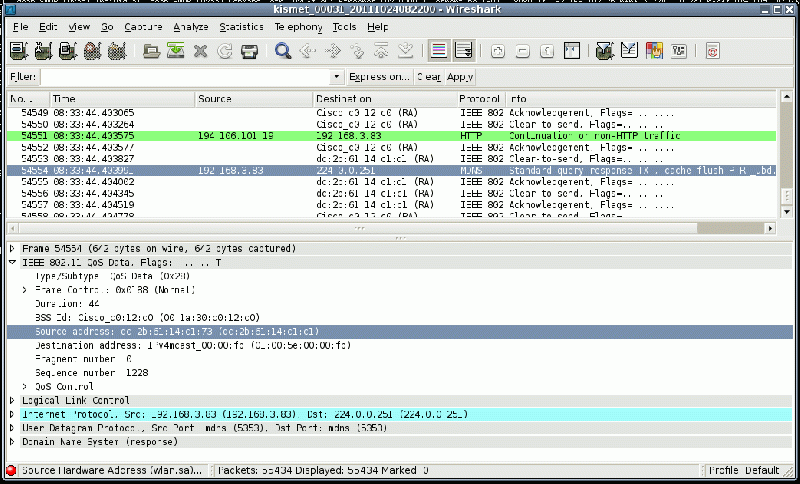Screen dimensions: 800x484
Task: Open the Telephony menu
Action: pos(298,27)
